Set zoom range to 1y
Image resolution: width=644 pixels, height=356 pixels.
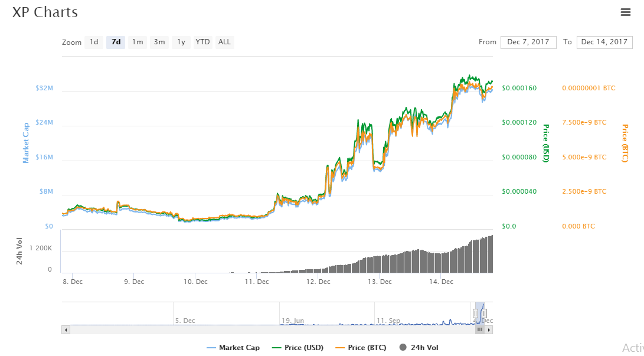pos(181,42)
